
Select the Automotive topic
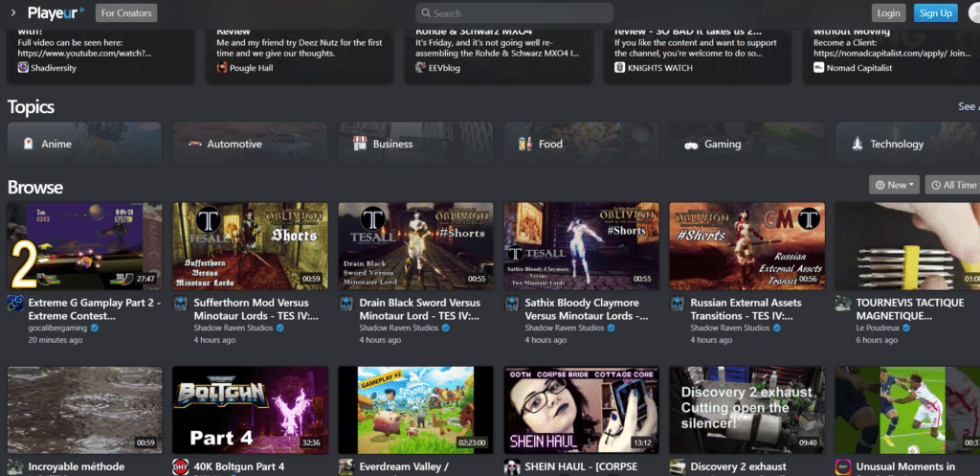(x=250, y=144)
